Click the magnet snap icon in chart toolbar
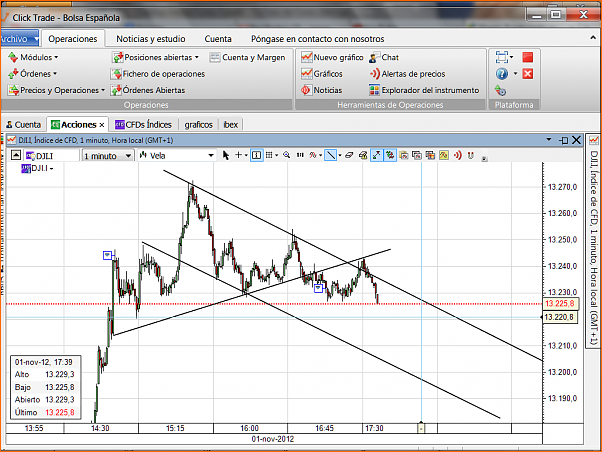602x452 pixels. 471,155
